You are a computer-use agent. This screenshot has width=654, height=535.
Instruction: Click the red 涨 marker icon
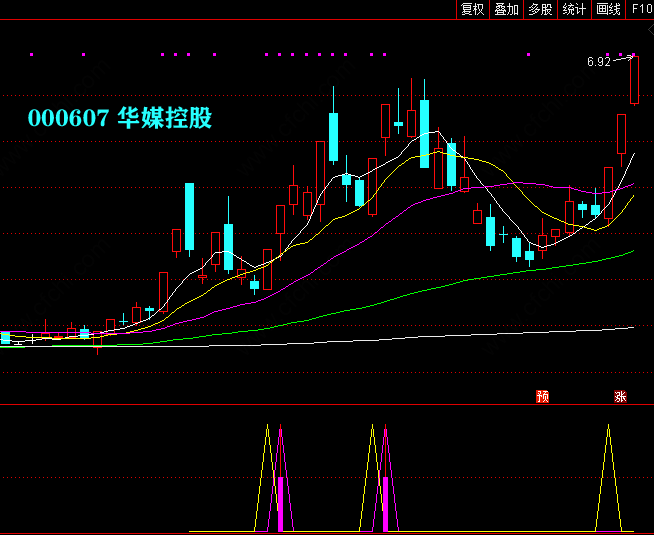coord(620,397)
